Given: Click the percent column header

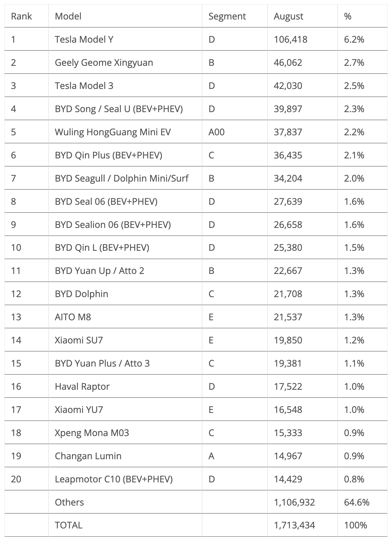Looking at the screenshot, I should pyautogui.click(x=348, y=16).
